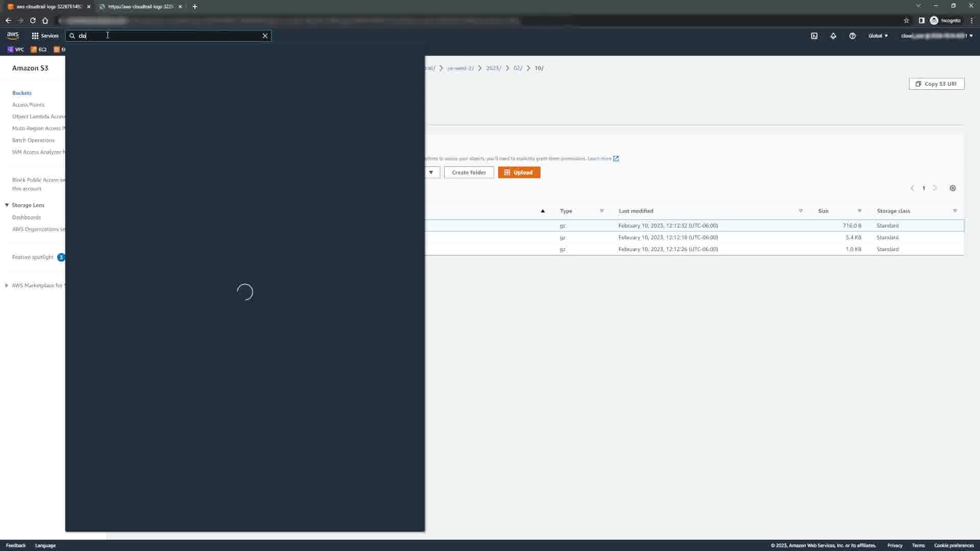Click the Create folder button

(469, 172)
